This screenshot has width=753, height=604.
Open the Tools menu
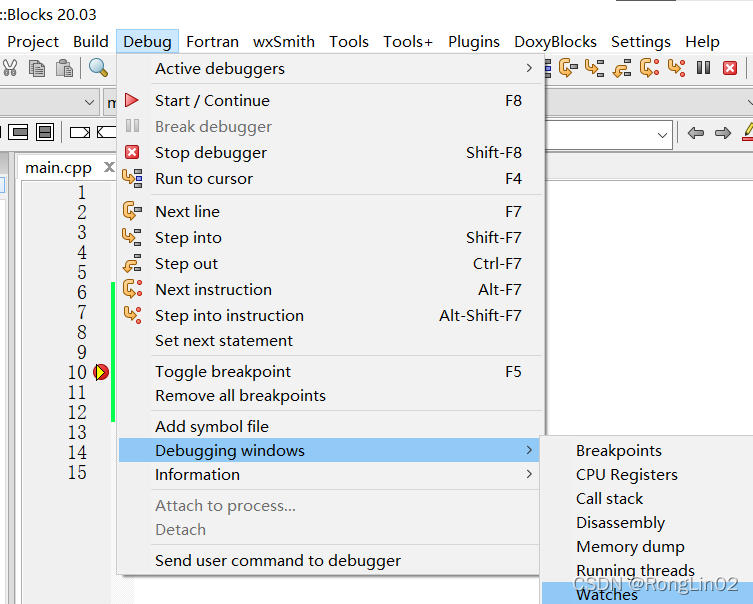tap(349, 42)
